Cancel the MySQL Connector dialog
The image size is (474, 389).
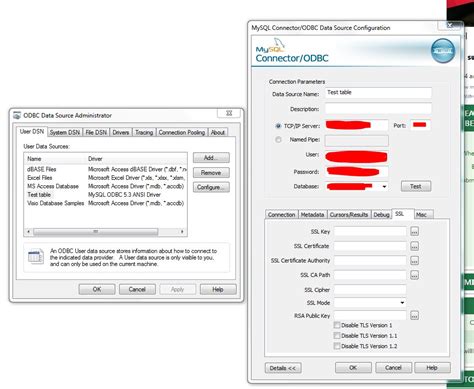[393, 368]
